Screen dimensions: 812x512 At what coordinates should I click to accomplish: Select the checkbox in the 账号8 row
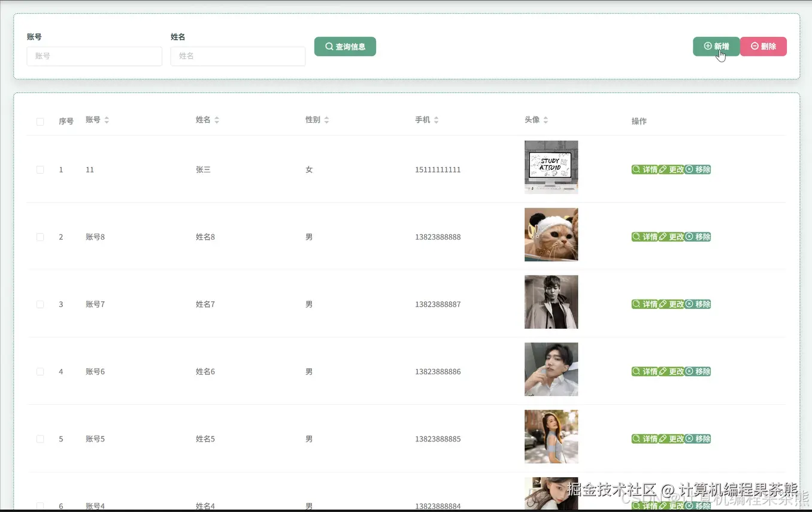coord(40,237)
